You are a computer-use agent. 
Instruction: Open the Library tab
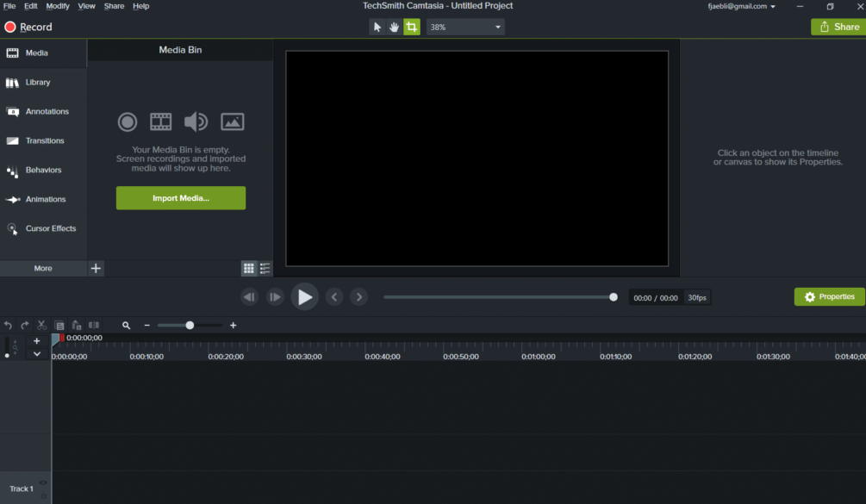click(43, 82)
